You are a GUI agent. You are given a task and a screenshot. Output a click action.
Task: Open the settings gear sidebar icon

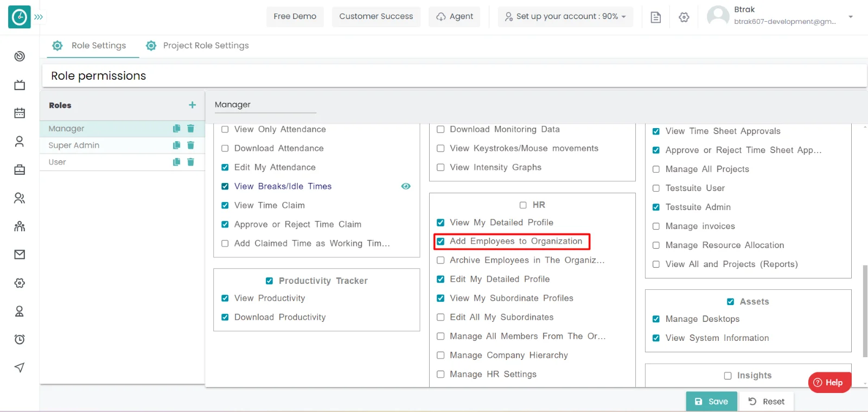pos(20,283)
